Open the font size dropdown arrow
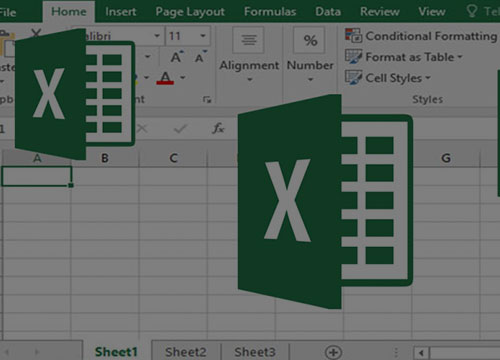Image resolution: width=500 pixels, height=360 pixels. tap(203, 36)
